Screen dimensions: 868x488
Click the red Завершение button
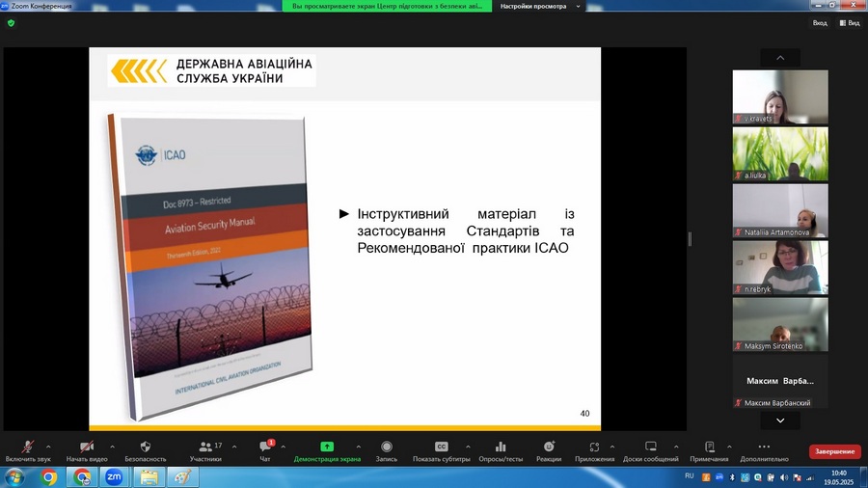click(834, 451)
